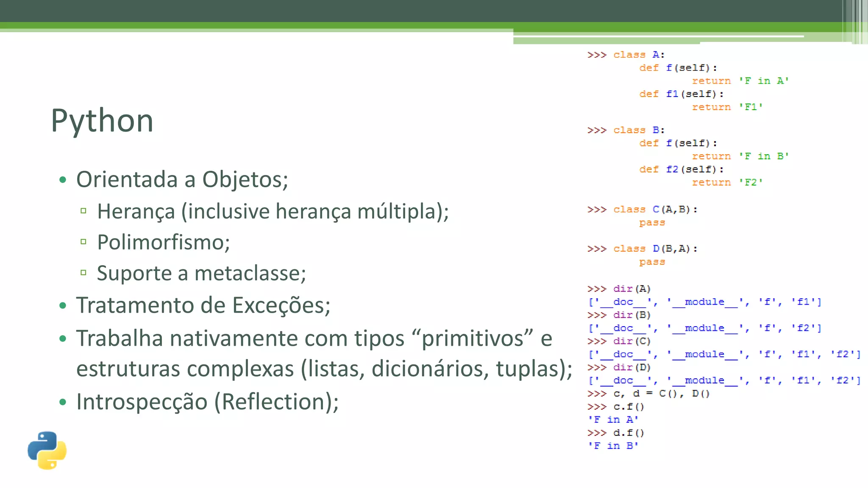Click the final 'F in B' output line

(x=613, y=446)
